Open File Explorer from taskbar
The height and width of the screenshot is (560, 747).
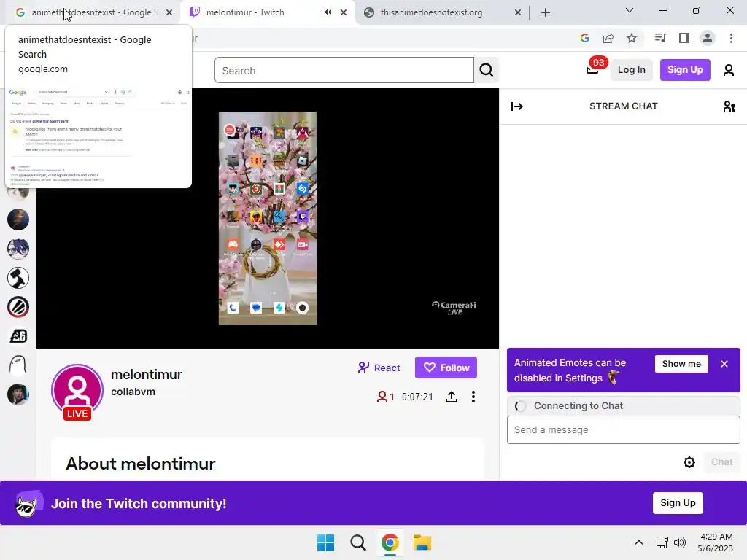click(x=422, y=542)
